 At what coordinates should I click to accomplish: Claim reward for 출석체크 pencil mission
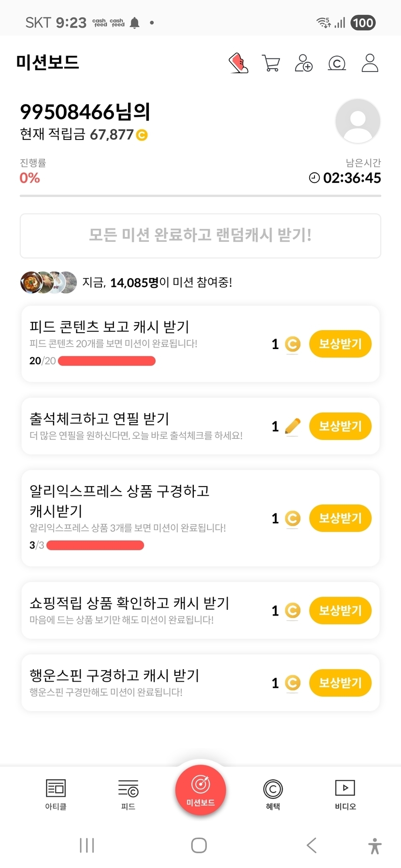pyautogui.click(x=340, y=426)
